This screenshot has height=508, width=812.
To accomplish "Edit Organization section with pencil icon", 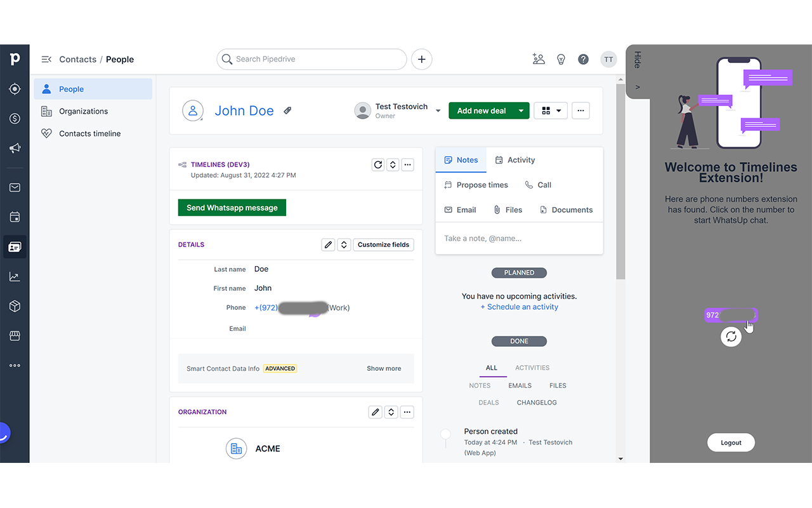I will point(376,412).
